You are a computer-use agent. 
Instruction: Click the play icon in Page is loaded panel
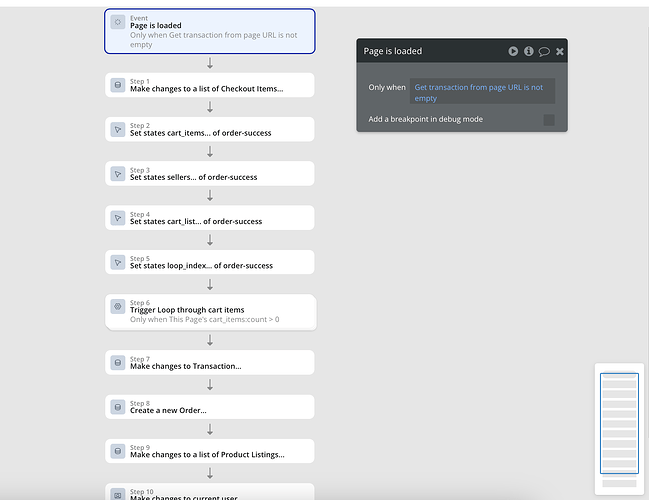point(513,51)
